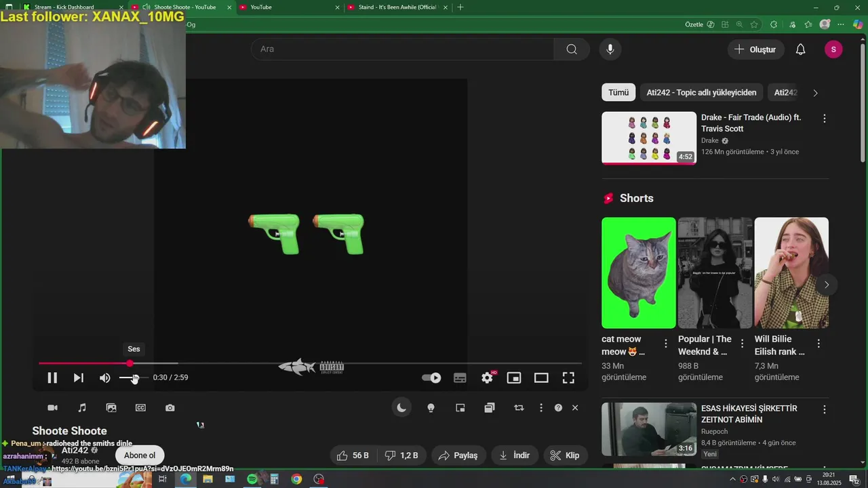Like the video with 56 B likes
The image size is (868, 488).
click(353, 455)
